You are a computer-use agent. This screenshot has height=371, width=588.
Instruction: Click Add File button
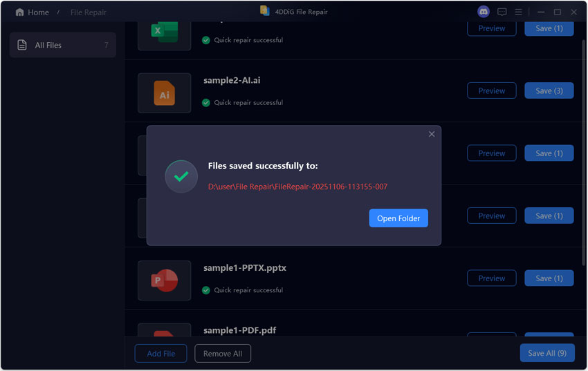[160, 354]
